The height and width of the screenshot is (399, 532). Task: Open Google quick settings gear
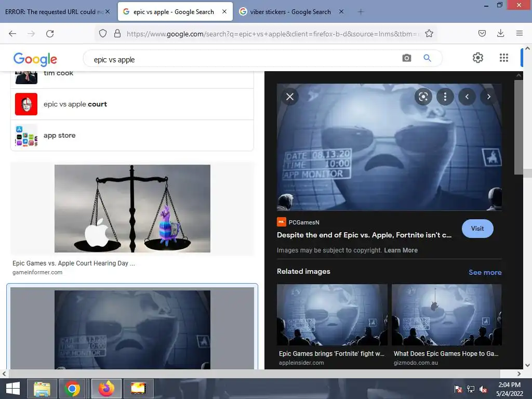click(478, 58)
